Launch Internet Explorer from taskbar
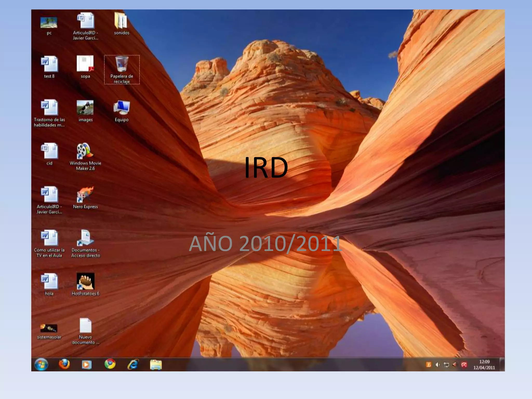Screen dimensions: 532x399 133,364
